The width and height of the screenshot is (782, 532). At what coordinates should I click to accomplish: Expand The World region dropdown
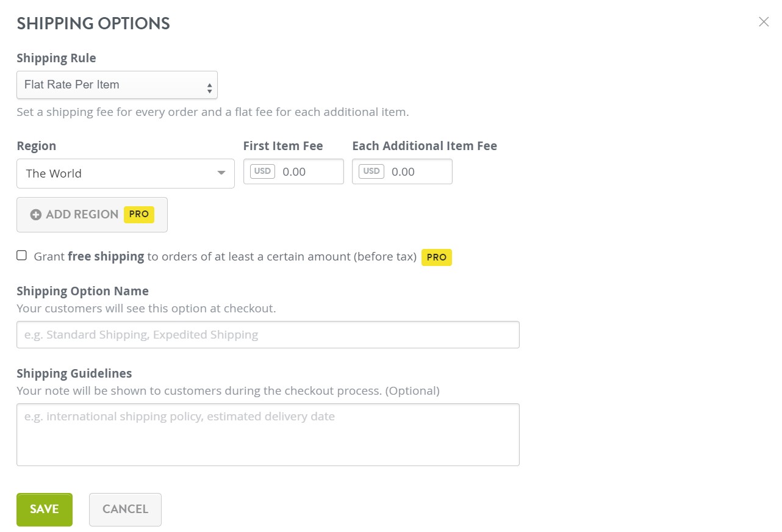125,173
